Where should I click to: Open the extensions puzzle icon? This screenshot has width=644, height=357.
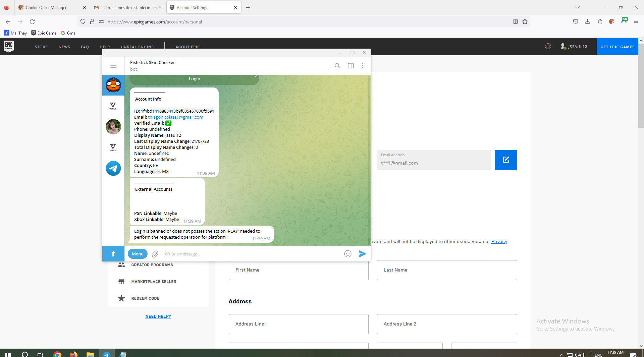pyautogui.click(x=600, y=22)
